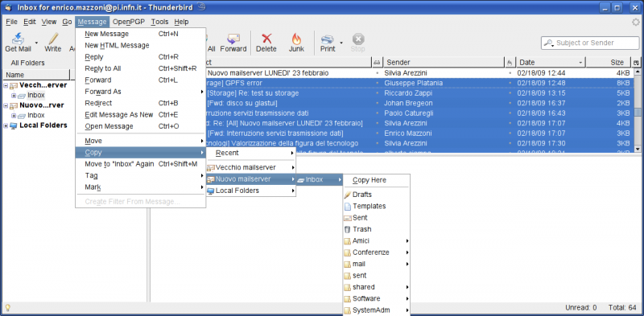
Task: Sort messages by the Size column
Action: point(609,63)
